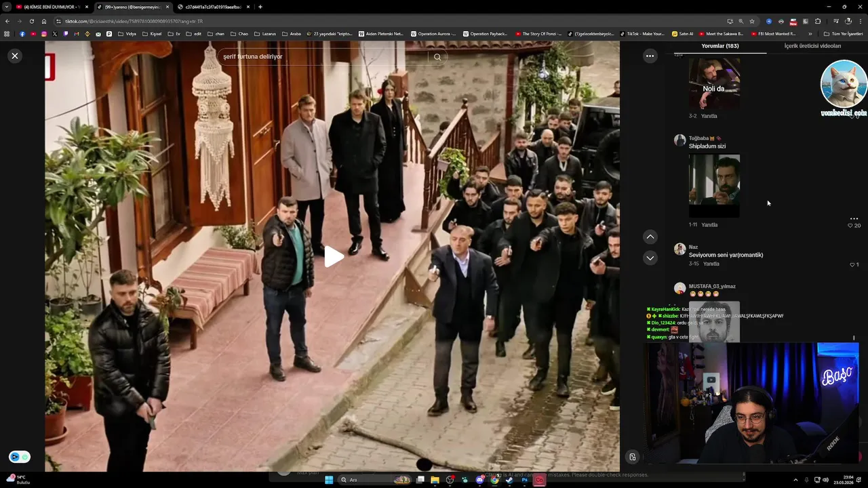Show hidden system tray icons
Viewport: 868px width, 488px height.
[x=795, y=480]
